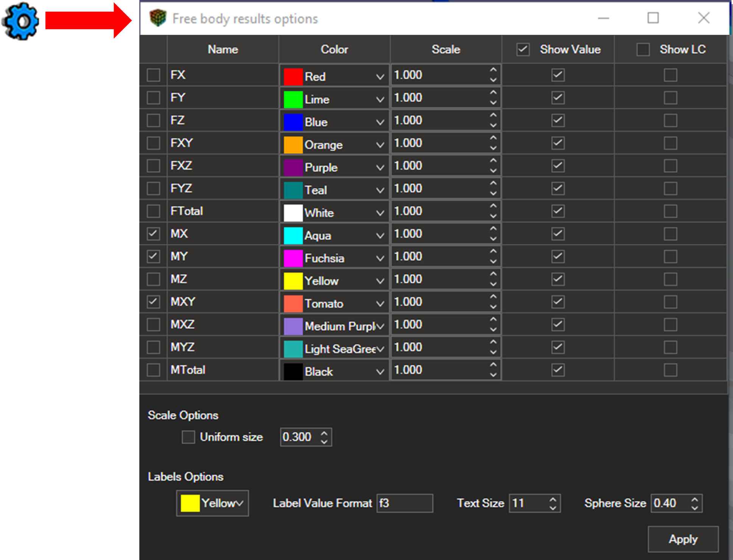This screenshot has height=560, width=733.
Task: Click the Apply button
Action: [x=683, y=539]
